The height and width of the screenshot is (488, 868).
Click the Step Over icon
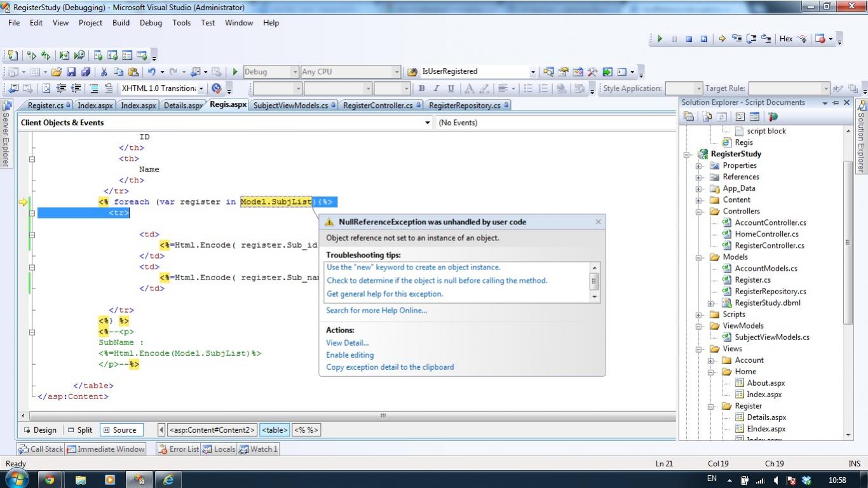pos(752,39)
